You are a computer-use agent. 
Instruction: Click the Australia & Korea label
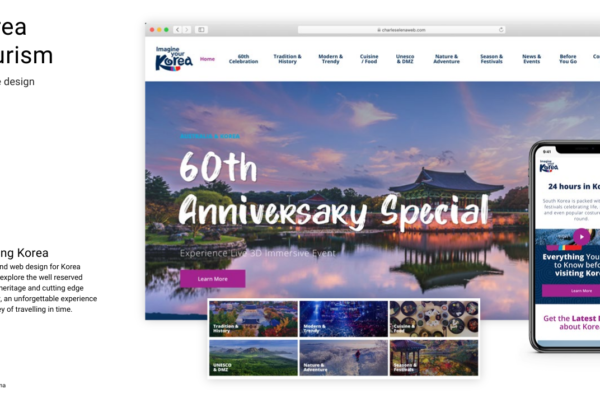(210, 136)
